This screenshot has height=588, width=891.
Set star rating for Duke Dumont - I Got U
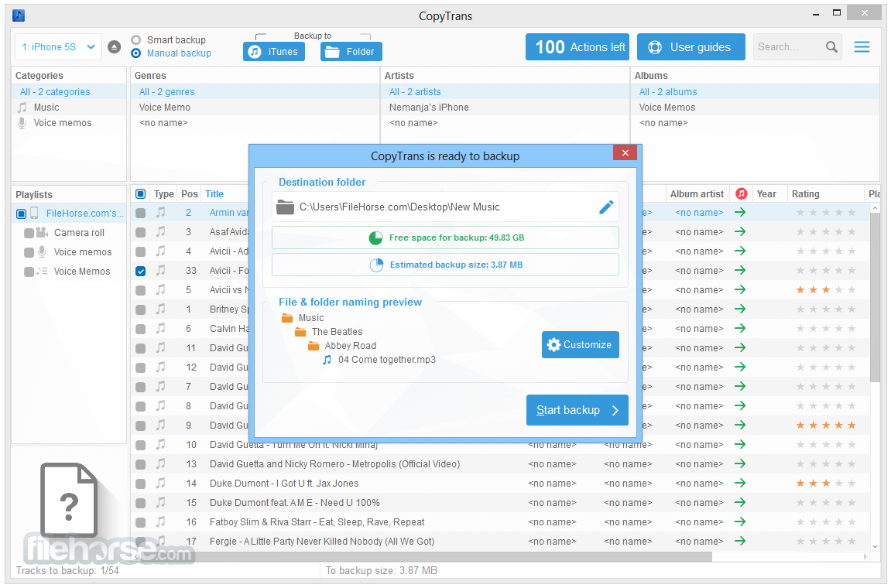826,484
